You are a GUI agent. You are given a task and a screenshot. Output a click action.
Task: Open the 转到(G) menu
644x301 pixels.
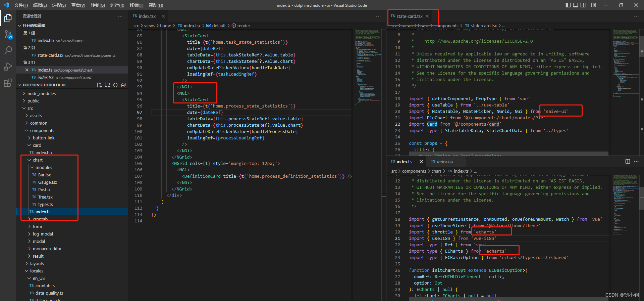98,5
